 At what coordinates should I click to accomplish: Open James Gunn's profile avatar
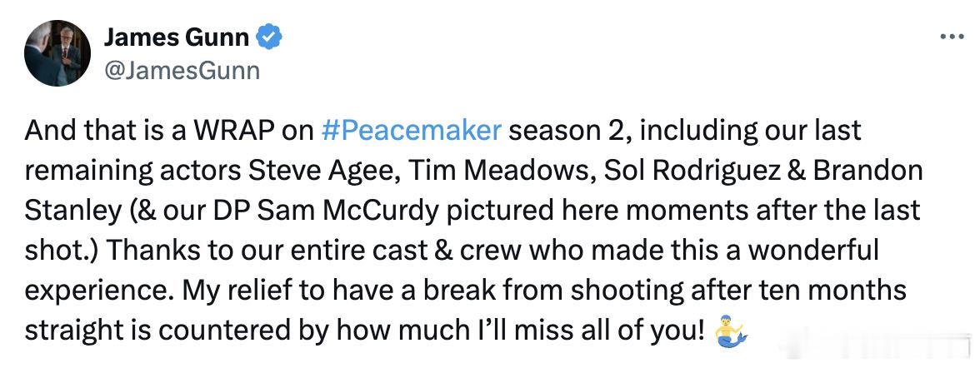57,52
